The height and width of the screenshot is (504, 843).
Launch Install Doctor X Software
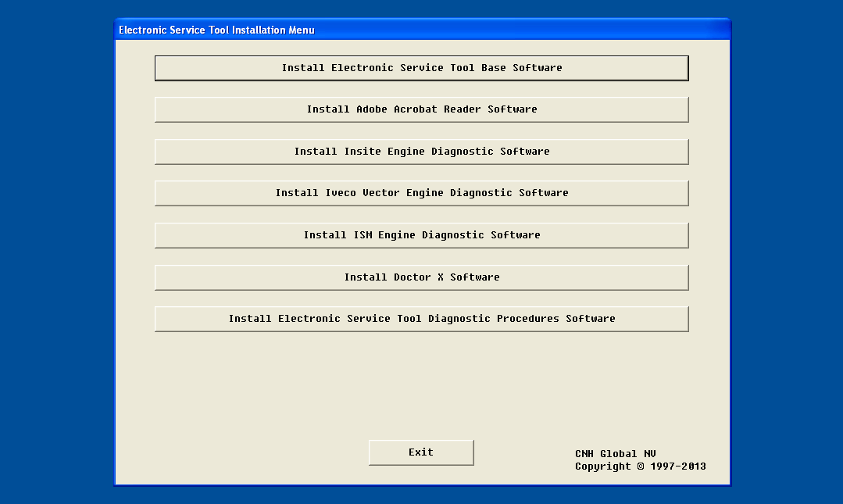[x=422, y=277]
